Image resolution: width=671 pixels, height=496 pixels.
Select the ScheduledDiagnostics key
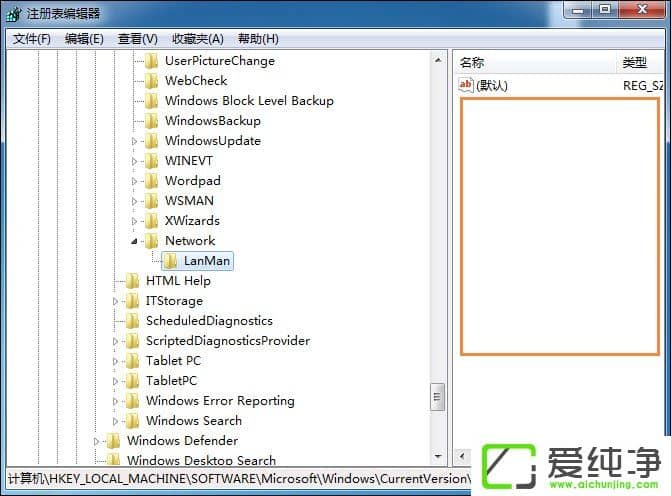(209, 321)
